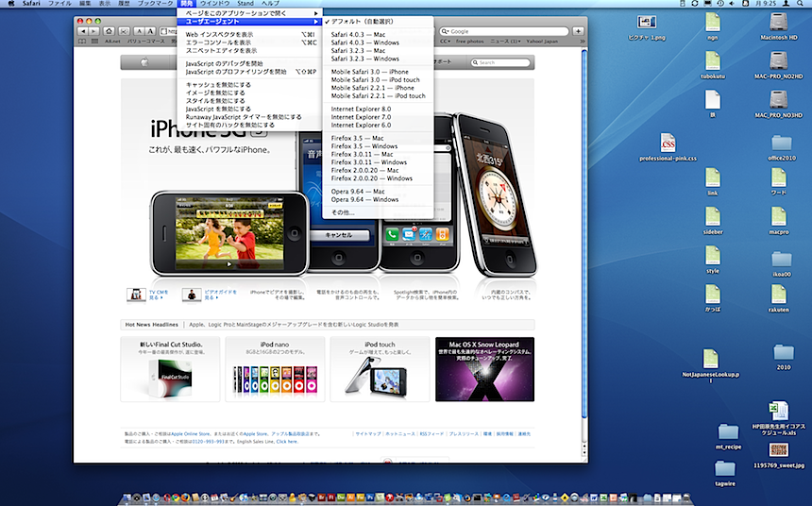Select the office2010 folder on desktop
The width and height of the screenshot is (812, 506).
click(x=782, y=147)
